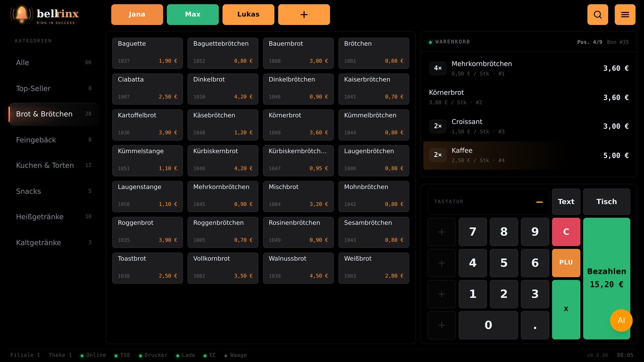This screenshot has height=362, width=644.
Task: Tap the decimal point key
Action: (x=535, y=325)
